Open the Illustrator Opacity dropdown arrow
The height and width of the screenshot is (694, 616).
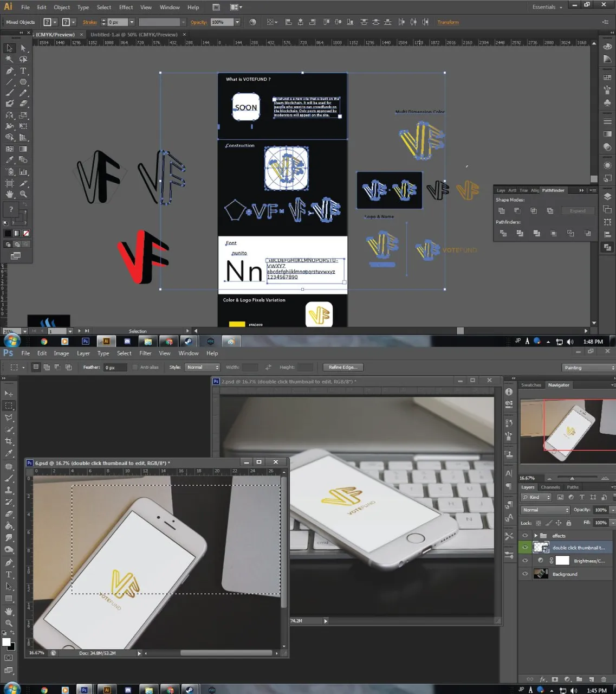[237, 22]
